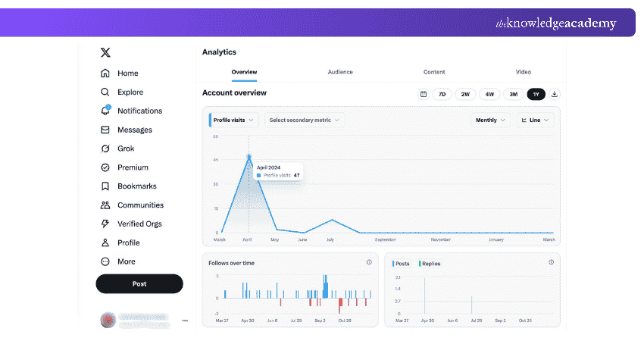Image resolution: width=644 pixels, height=341 pixels.
Task: Click the Analytics page title
Action: (x=219, y=52)
